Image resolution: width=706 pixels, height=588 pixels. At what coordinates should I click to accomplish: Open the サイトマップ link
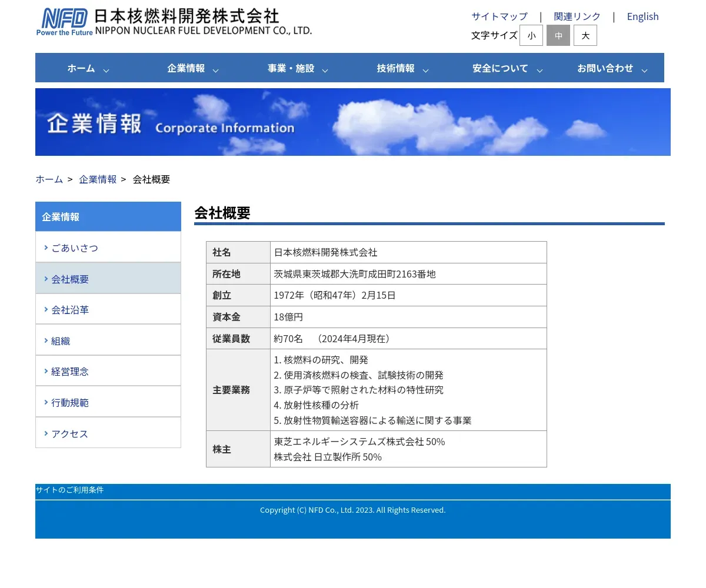499,16
